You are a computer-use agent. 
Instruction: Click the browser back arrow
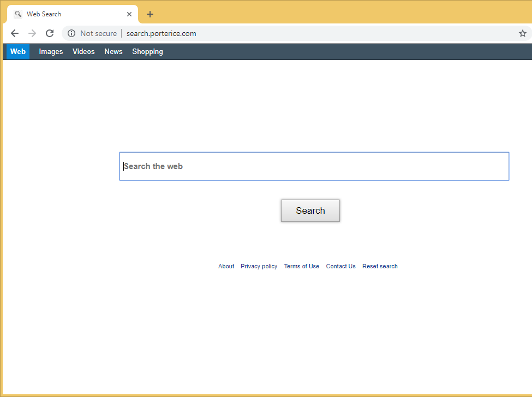point(15,33)
